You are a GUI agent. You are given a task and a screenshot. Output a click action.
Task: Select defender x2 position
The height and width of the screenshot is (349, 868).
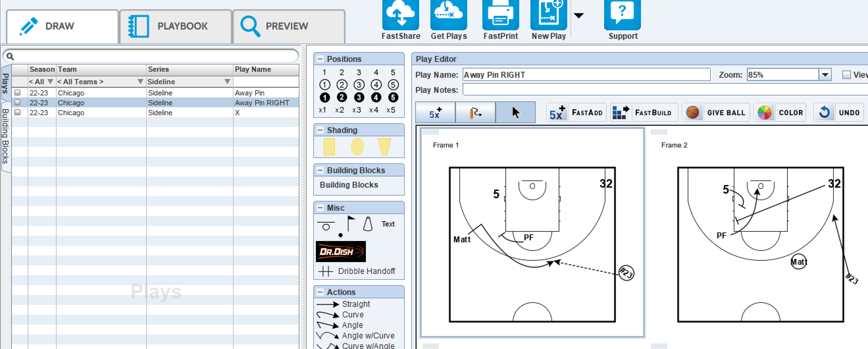339,110
